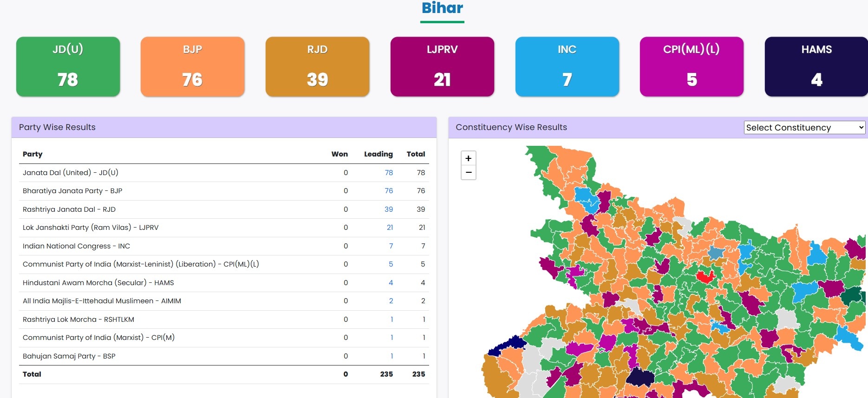Open the Select Constituency dropdown
Viewport: 868px width, 398px height.
(804, 127)
